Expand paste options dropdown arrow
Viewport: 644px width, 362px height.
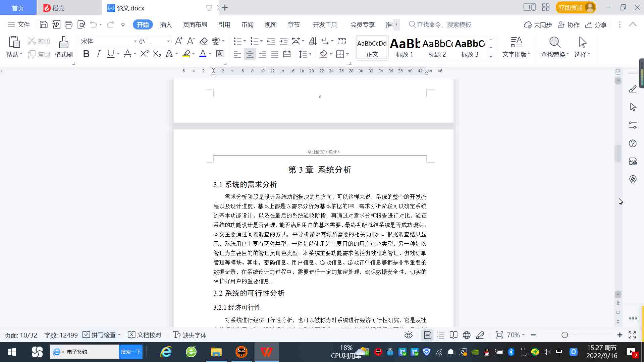(x=21, y=54)
